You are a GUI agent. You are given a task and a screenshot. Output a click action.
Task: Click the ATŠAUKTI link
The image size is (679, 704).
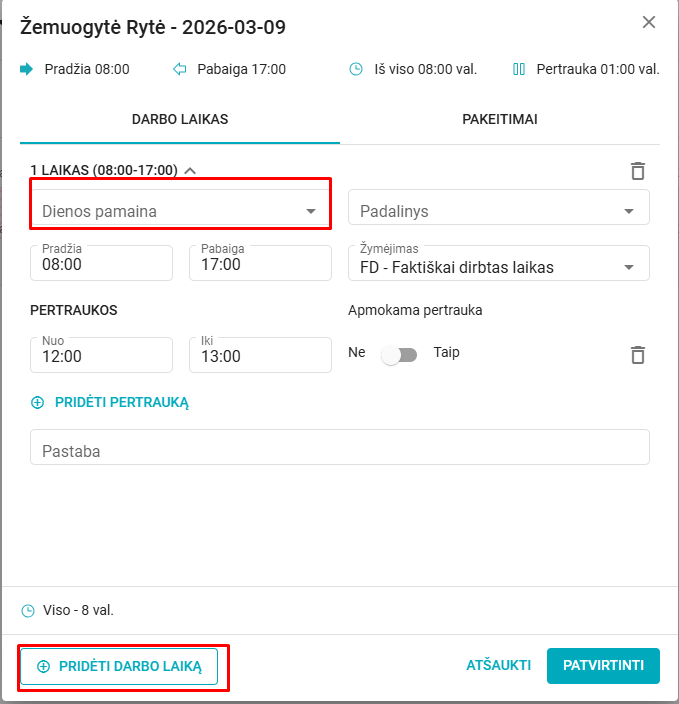(498, 665)
